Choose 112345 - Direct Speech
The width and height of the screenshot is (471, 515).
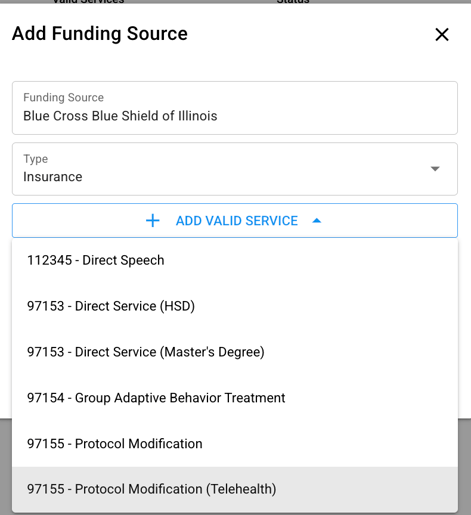[235, 260]
